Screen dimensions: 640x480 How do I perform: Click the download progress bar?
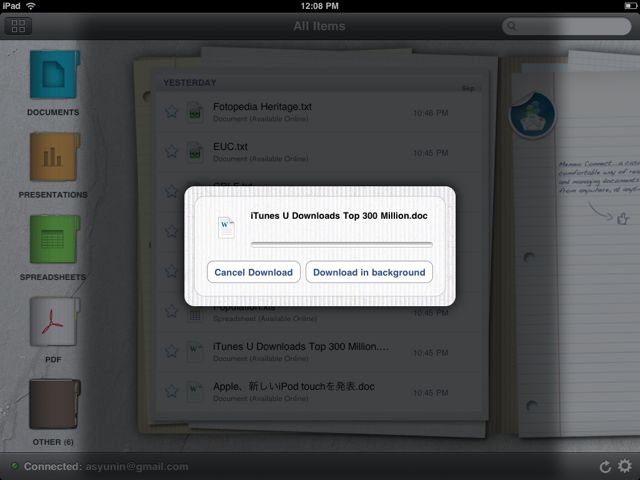tap(342, 244)
